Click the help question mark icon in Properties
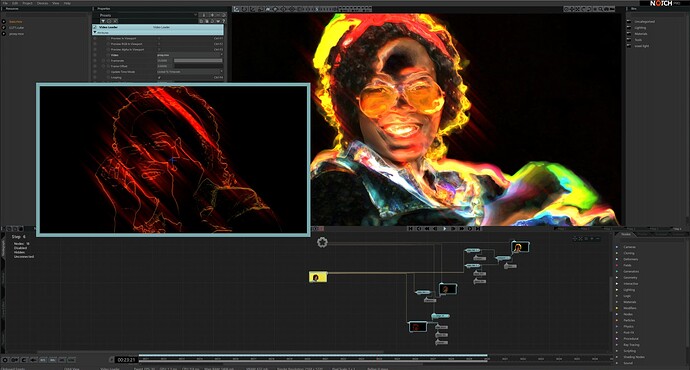The height and width of the screenshot is (370, 690). point(224,21)
